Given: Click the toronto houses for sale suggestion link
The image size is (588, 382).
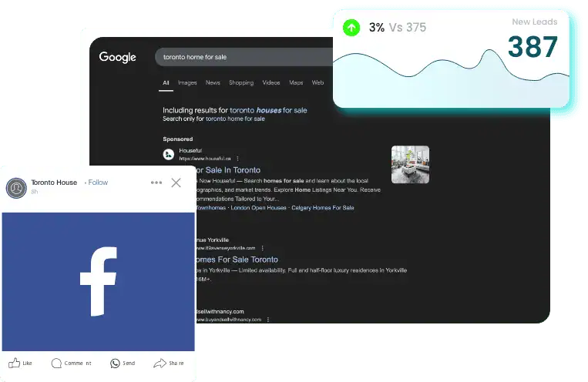Looking at the screenshot, I should point(268,110).
